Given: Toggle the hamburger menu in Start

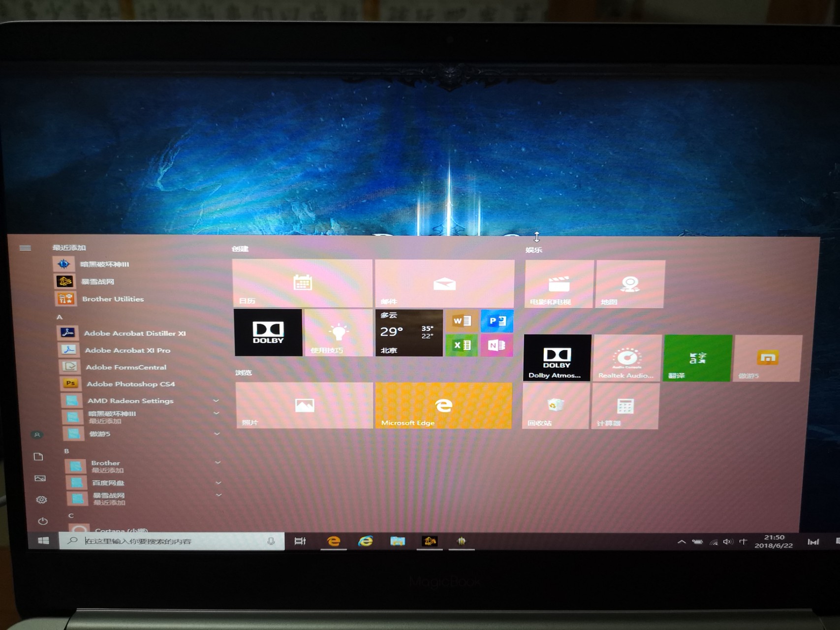Looking at the screenshot, I should (x=25, y=248).
